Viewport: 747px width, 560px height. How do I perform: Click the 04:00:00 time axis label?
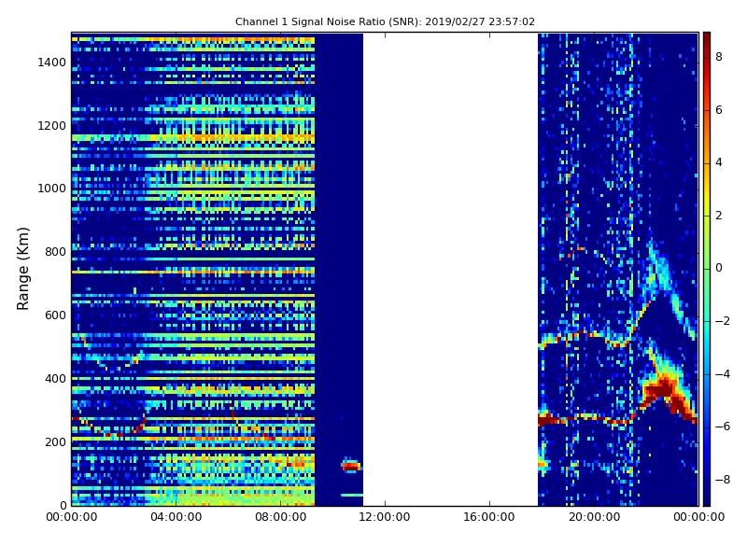point(176,517)
